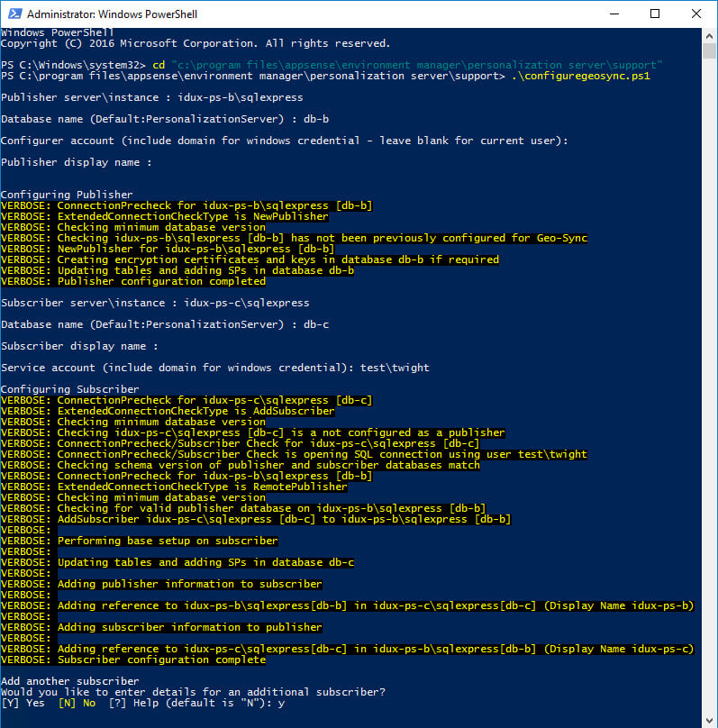Click the "[N] No" option text

77,703
